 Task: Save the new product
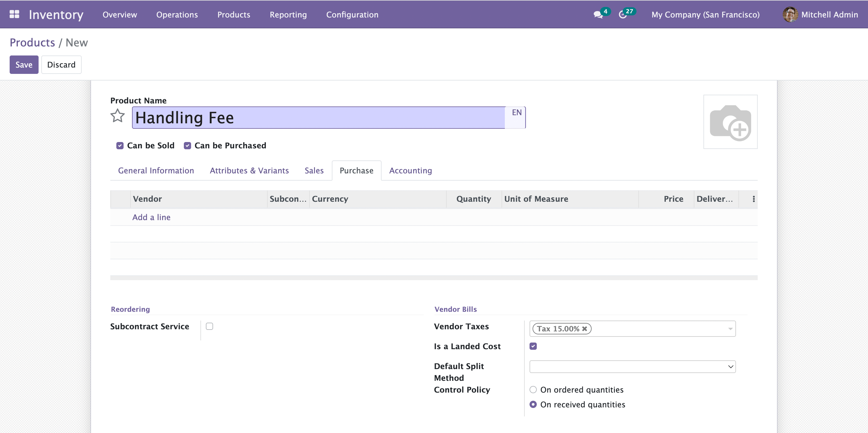(x=24, y=65)
